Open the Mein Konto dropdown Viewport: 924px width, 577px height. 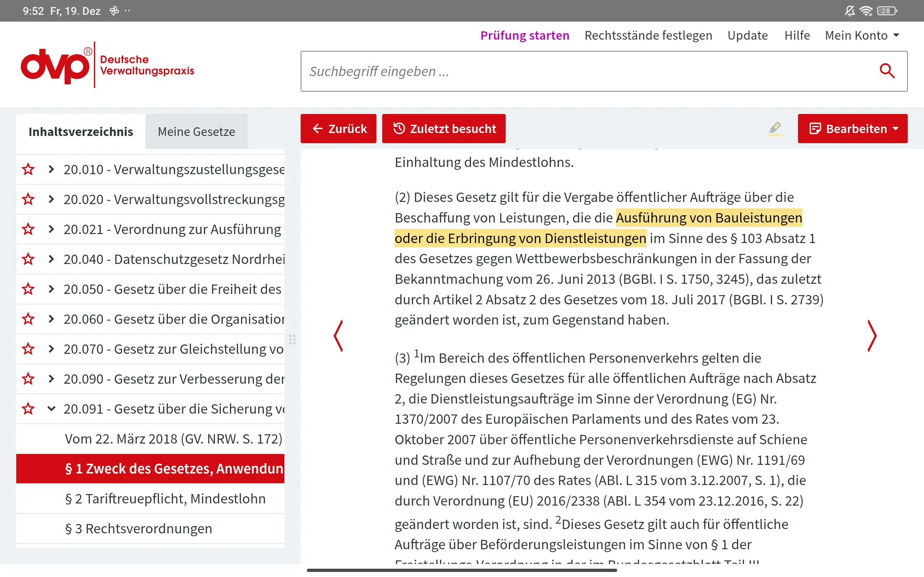pyautogui.click(x=862, y=35)
